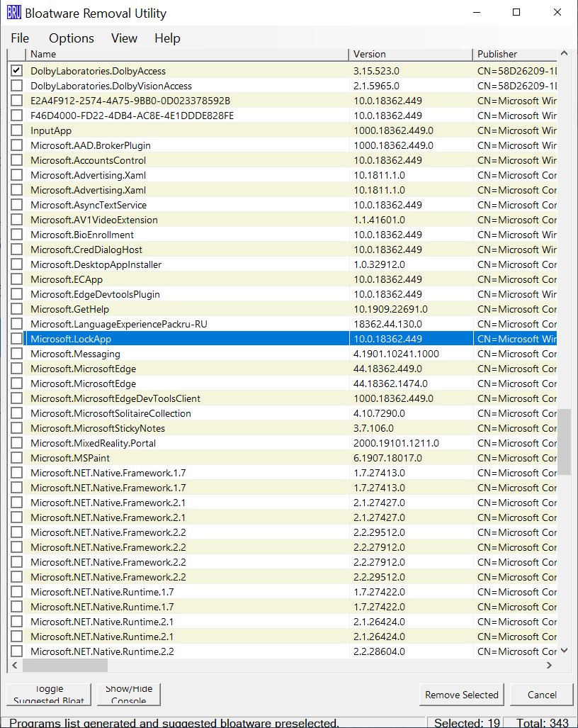
Task: Select the Microsoft.AsyncTextService row
Action: click(282, 205)
